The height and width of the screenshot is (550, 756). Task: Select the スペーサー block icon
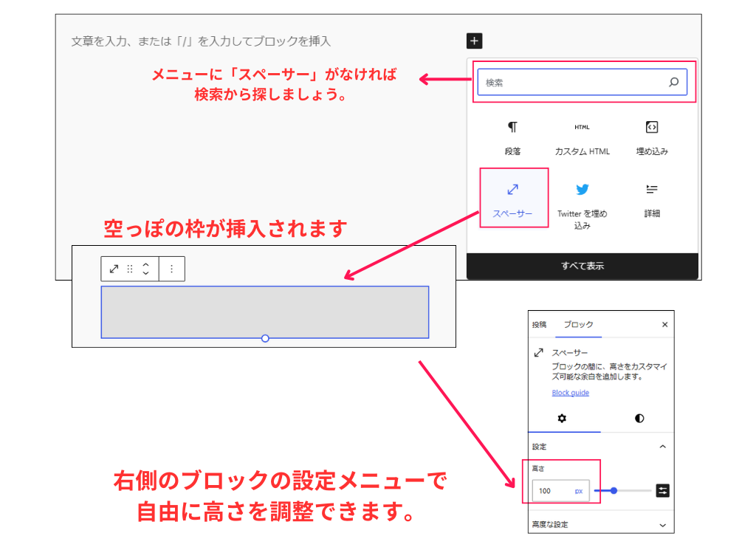pos(512,190)
